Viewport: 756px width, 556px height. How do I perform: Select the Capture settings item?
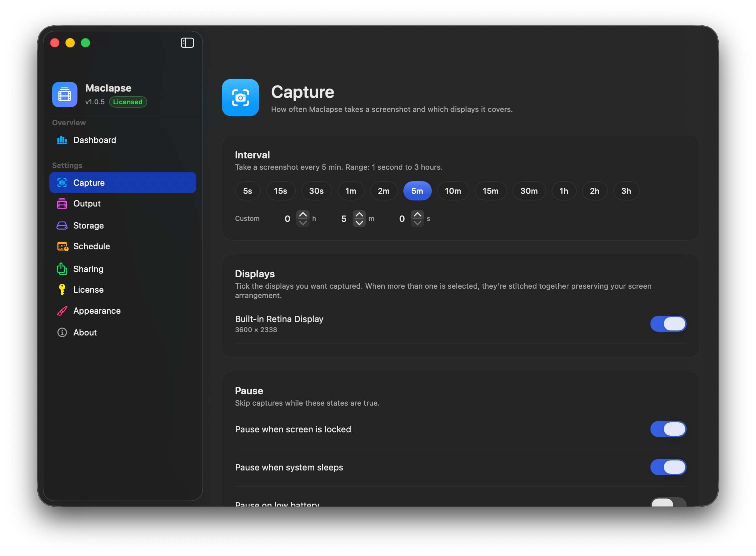pos(123,183)
